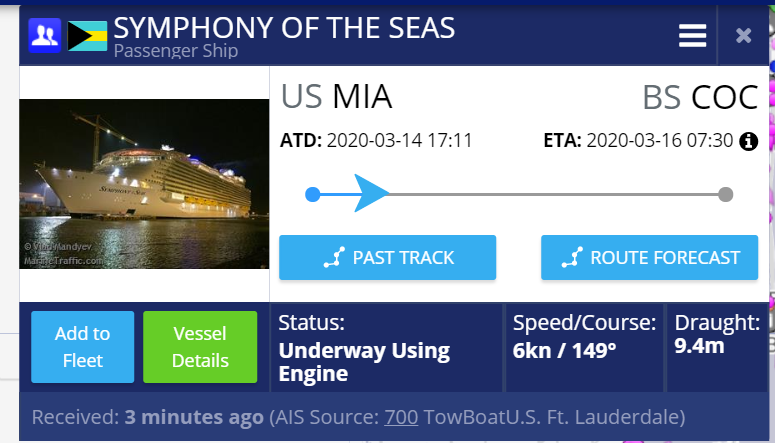Click the vessel name Symphony of the Seas
This screenshot has height=443, width=775.
pos(284,28)
